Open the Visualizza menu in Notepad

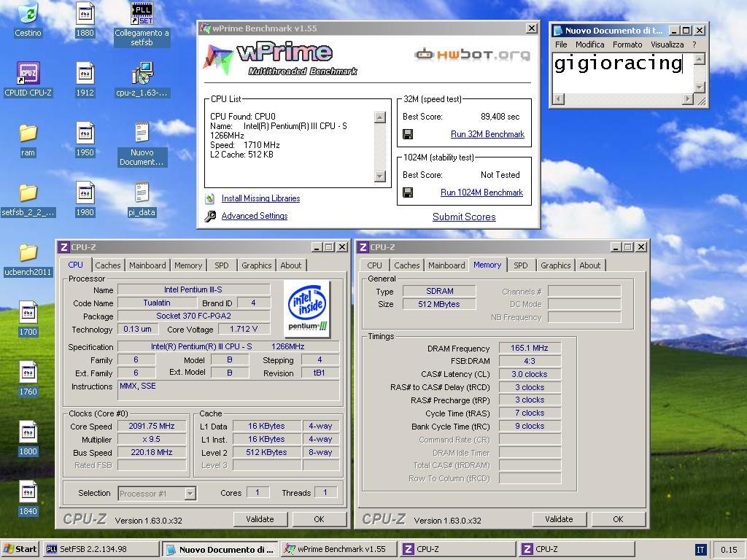[x=667, y=44]
